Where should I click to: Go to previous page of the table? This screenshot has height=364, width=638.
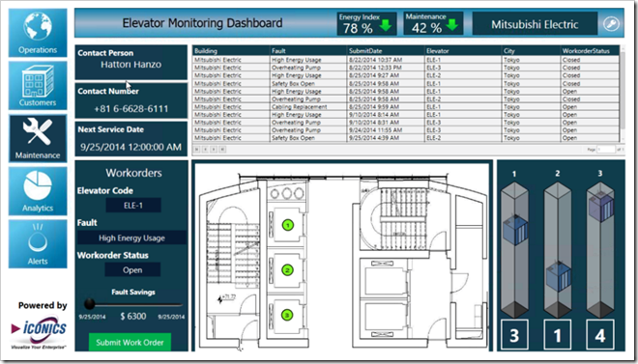tap(206, 149)
